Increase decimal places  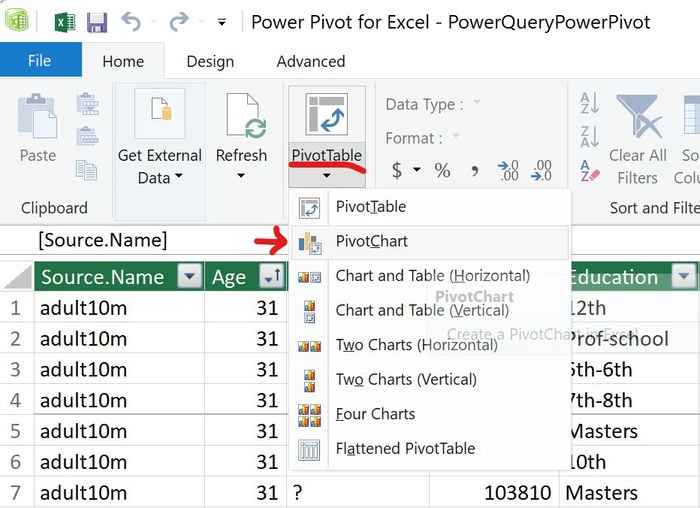pos(508,170)
